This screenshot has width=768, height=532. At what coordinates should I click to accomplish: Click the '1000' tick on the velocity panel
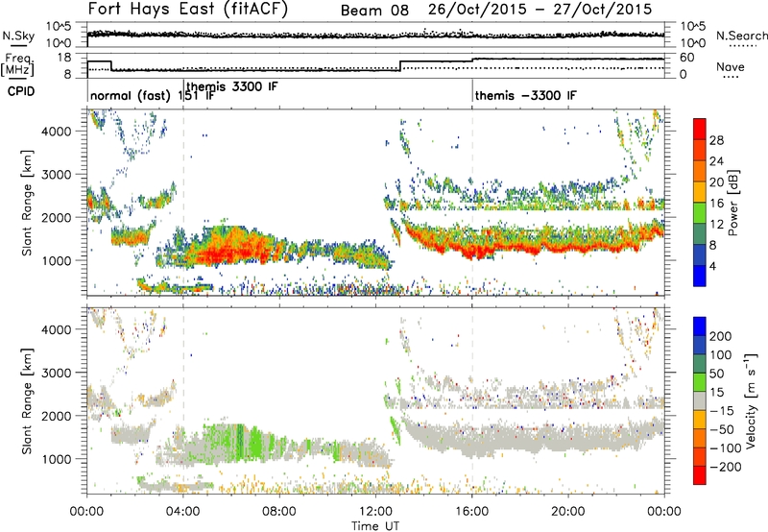(x=57, y=459)
